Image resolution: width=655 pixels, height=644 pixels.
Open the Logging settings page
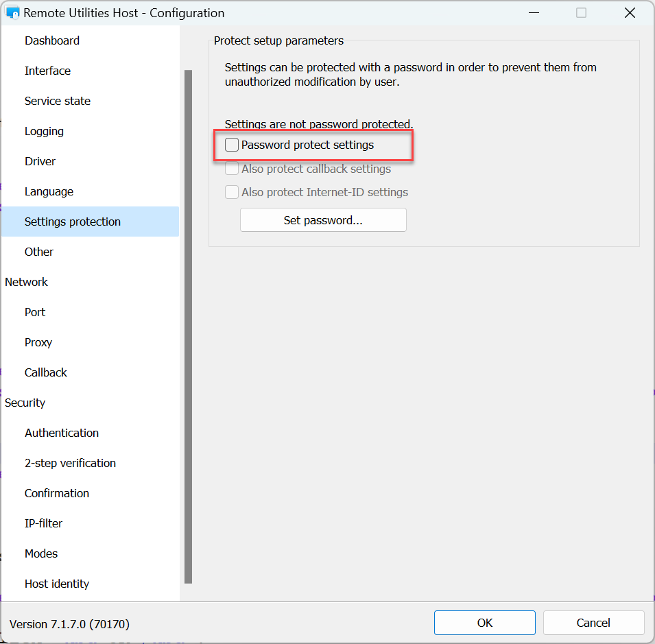pos(44,131)
